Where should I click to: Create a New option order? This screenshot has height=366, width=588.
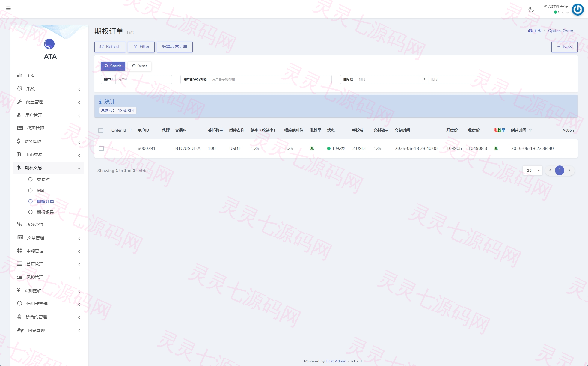click(564, 47)
